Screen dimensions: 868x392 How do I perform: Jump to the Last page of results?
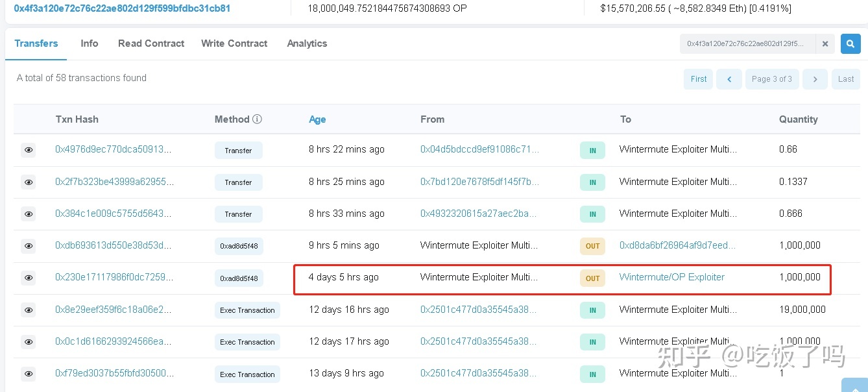[846, 79]
